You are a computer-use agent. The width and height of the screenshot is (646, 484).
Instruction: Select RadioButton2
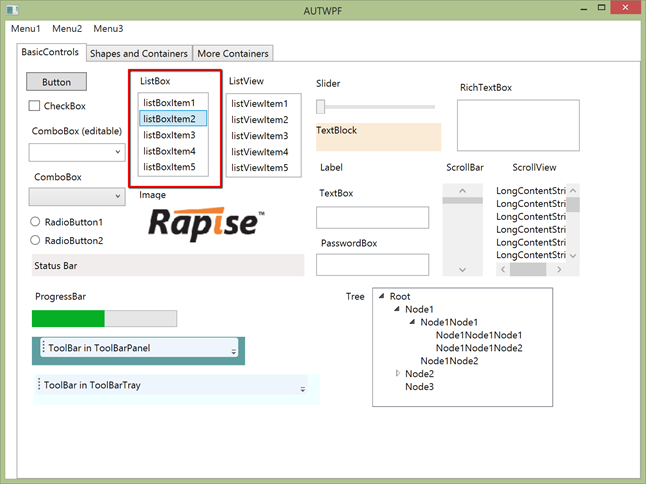click(x=36, y=240)
